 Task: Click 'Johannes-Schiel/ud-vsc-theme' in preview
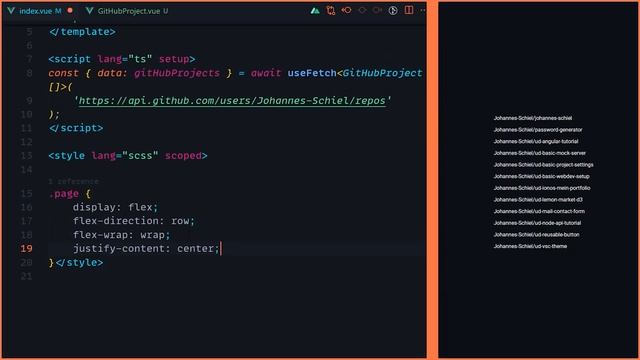(x=530, y=246)
